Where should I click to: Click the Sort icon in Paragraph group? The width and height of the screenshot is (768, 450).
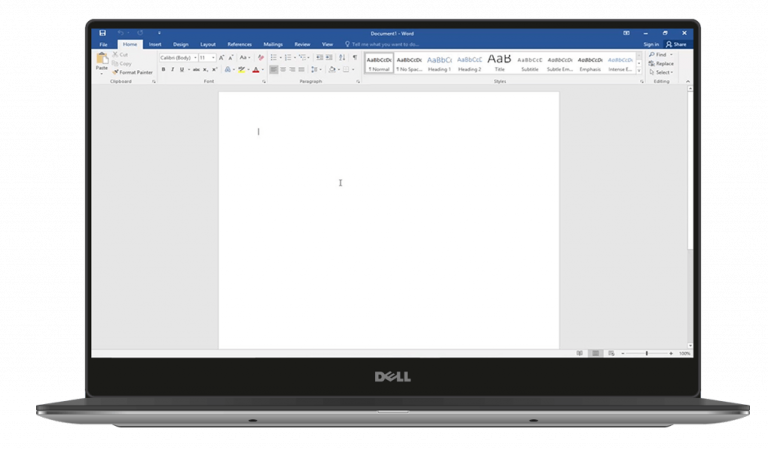(x=342, y=58)
